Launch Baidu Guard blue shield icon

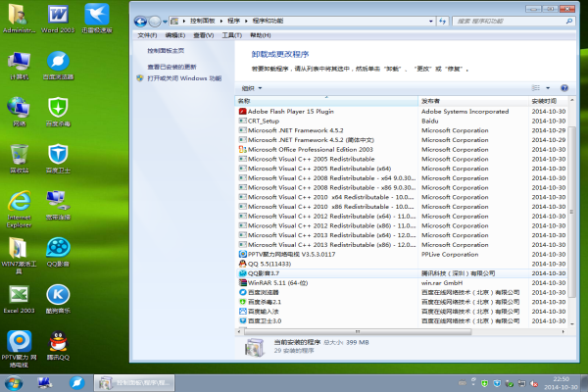click(x=58, y=159)
